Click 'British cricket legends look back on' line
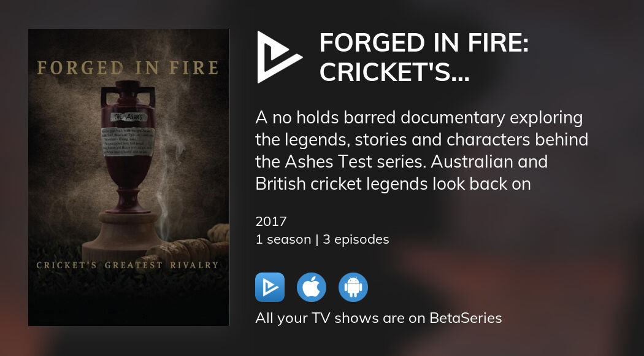 pos(393,184)
